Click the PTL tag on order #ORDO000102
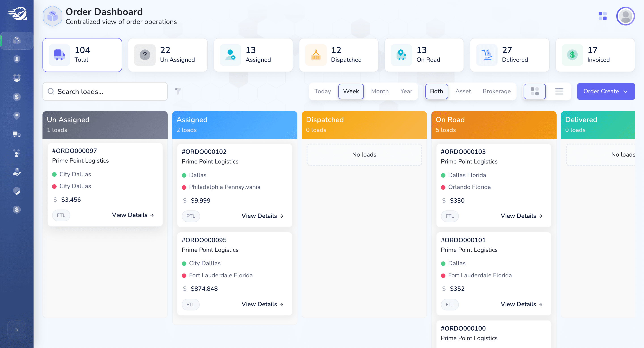 (191, 216)
